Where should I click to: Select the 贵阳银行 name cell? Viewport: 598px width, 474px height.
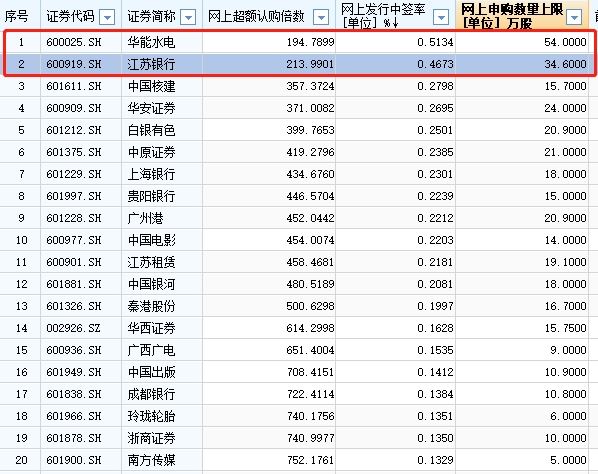point(151,196)
